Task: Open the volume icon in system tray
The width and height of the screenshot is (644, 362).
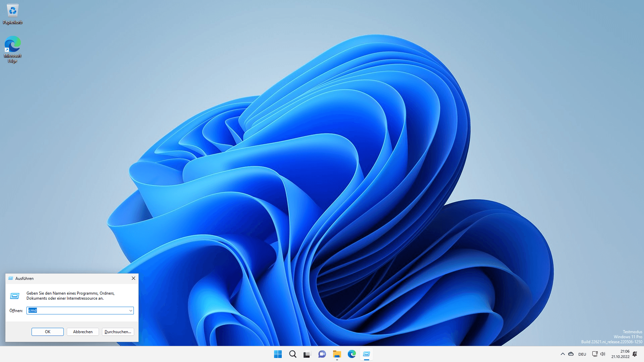Action: (602, 354)
